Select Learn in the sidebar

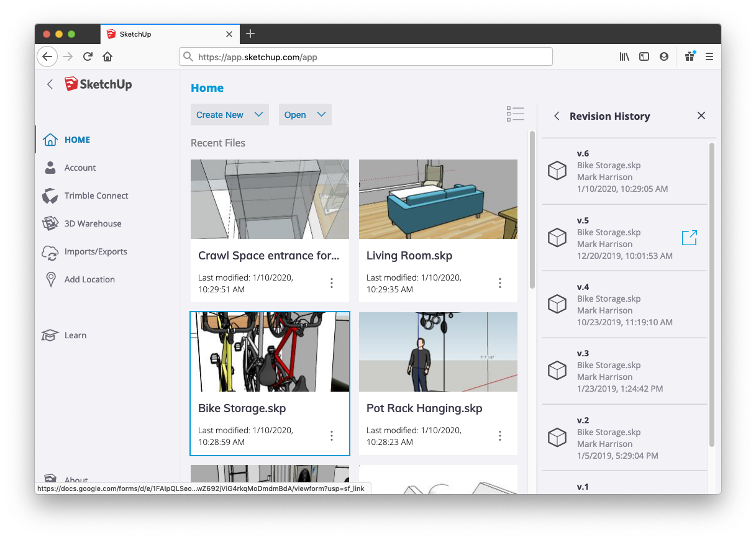click(x=76, y=335)
